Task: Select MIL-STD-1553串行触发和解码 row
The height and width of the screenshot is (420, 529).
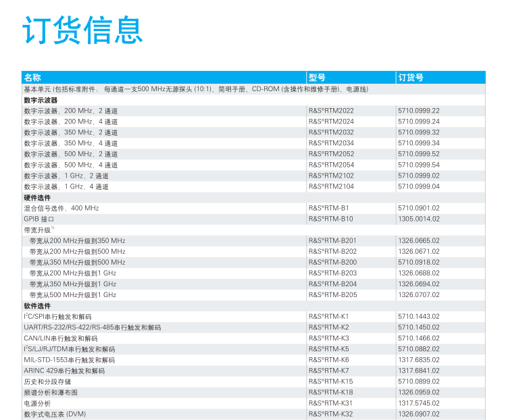Action: pyautogui.click(x=254, y=360)
